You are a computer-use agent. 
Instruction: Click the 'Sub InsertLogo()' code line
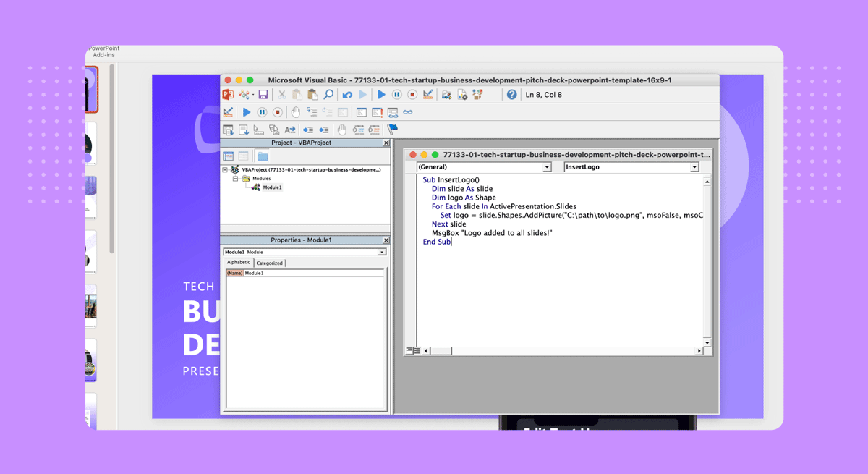point(451,179)
